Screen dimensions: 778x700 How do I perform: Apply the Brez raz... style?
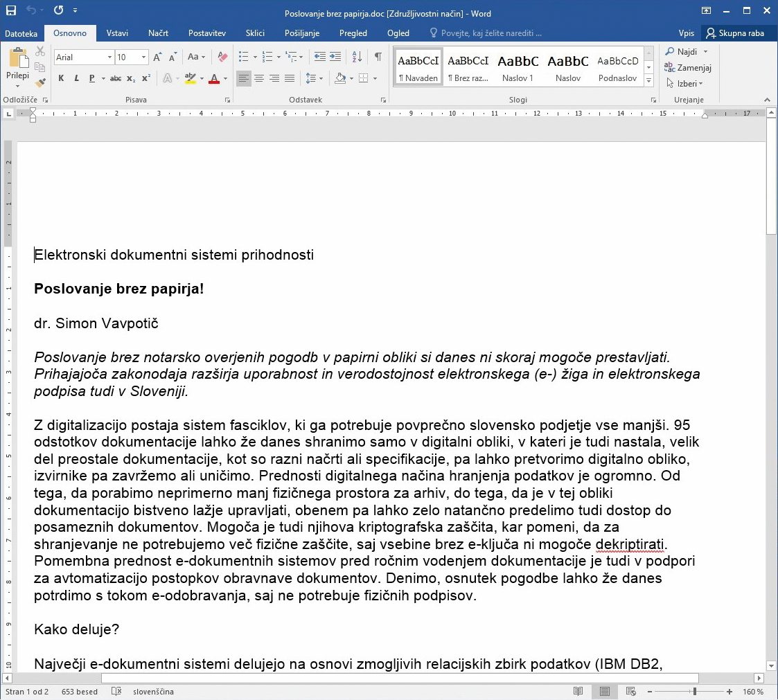[468, 67]
